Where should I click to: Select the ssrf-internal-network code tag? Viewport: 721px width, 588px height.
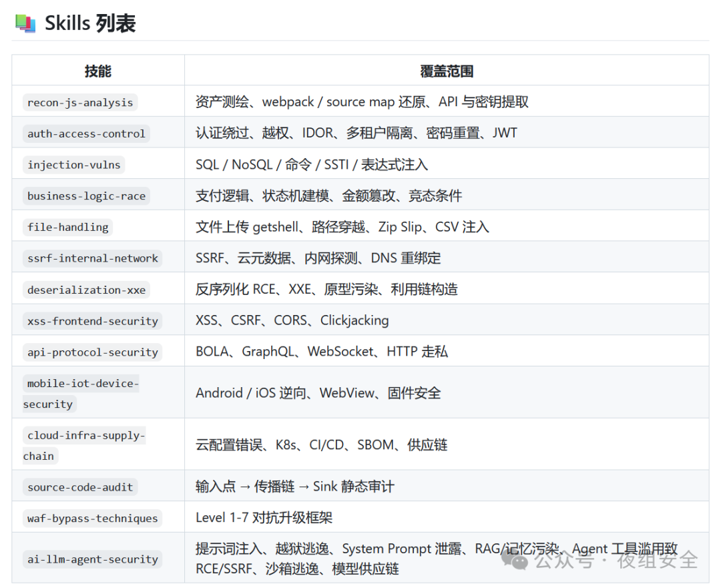(x=92, y=258)
